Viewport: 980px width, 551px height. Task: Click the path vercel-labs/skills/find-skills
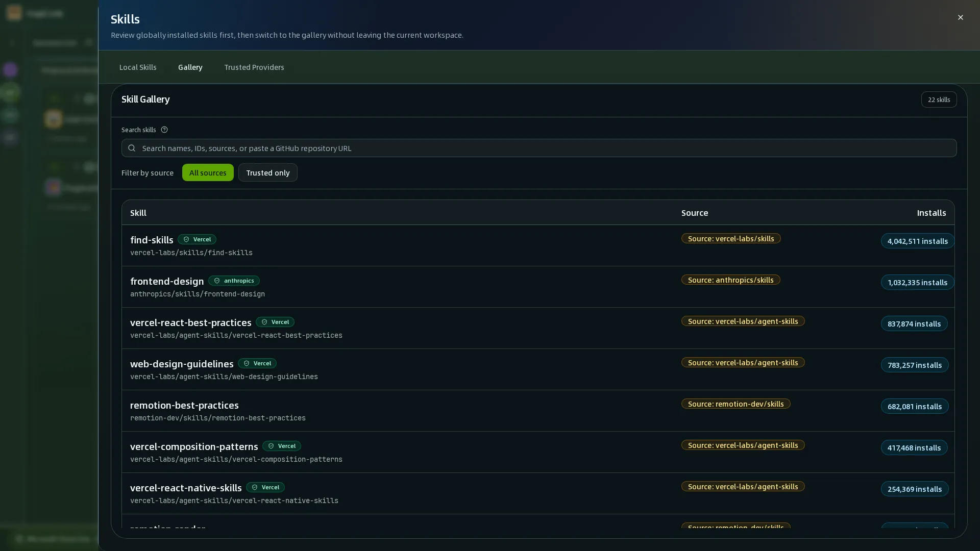pos(191,253)
